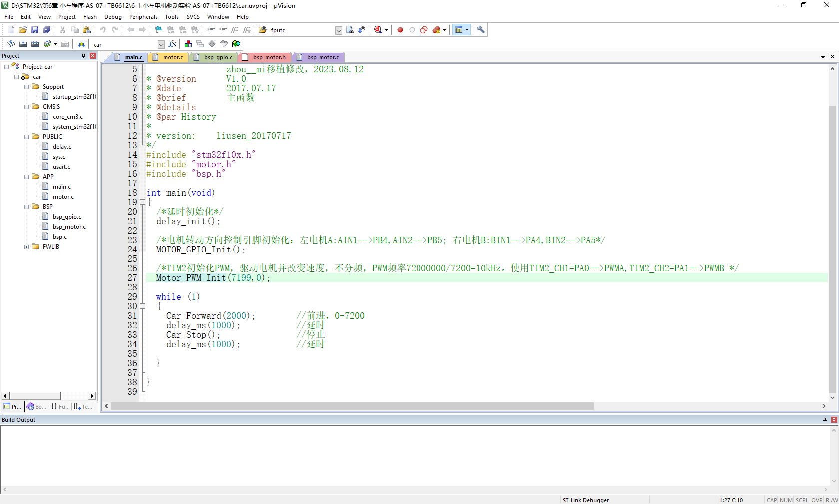Open the target selection dropdown showing car

[x=161, y=44]
